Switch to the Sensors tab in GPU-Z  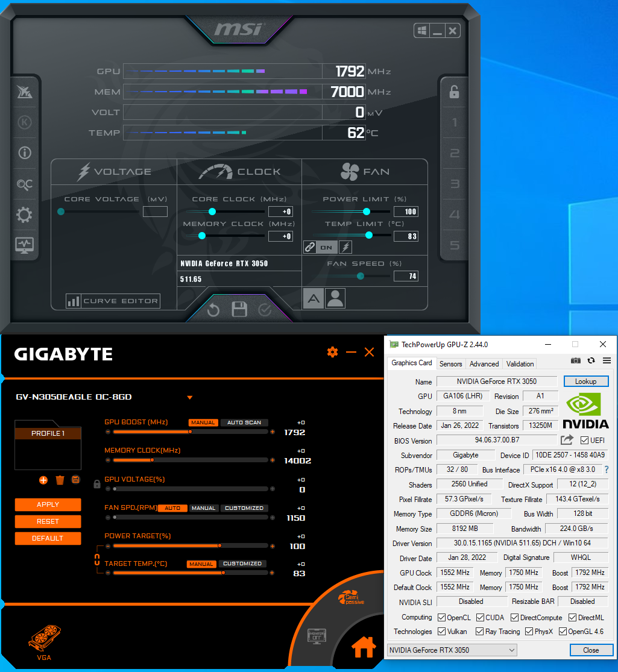tap(451, 364)
